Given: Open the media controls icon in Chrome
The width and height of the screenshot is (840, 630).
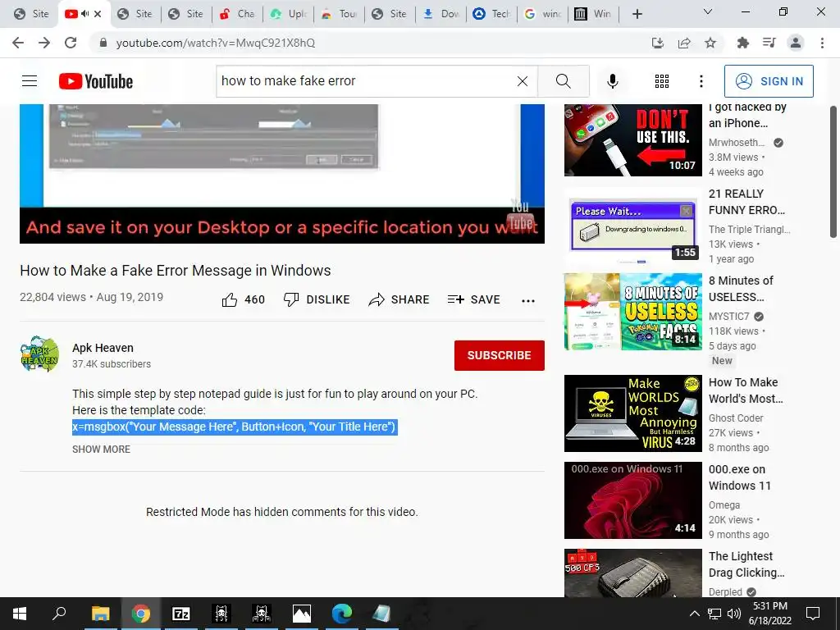Looking at the screenshot, I should click(x=769, y=43).
